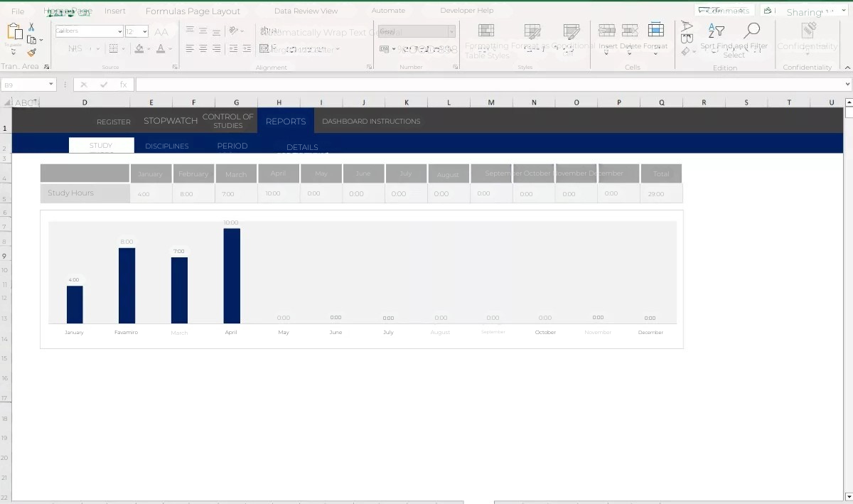Select the Format Painter tool
853x504 pixels.
coord(33,51)
